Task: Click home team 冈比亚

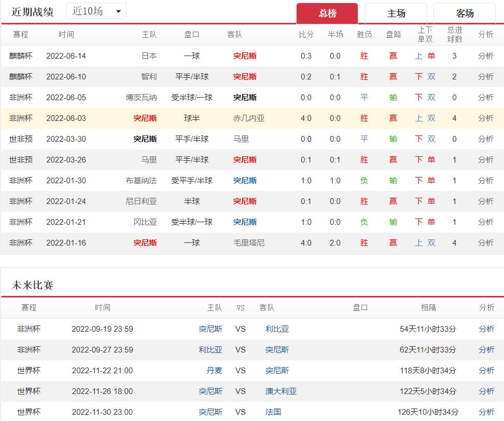Action: (x=145, y=222)
